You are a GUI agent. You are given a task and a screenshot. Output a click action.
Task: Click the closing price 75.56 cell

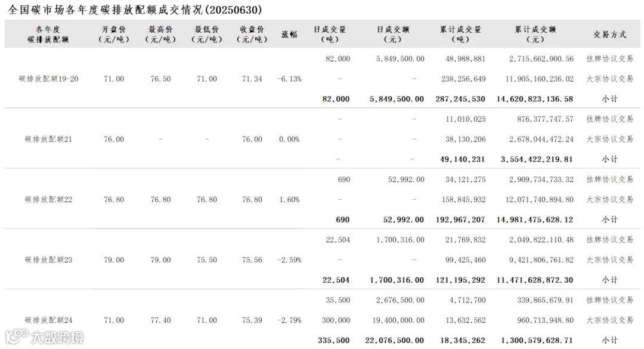252,260
